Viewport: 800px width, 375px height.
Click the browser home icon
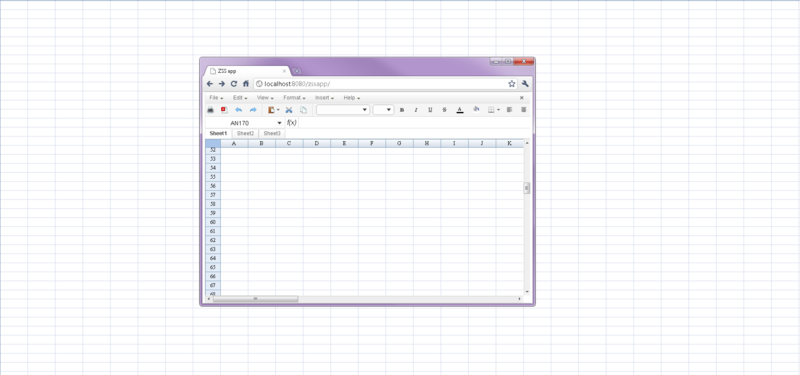(246, 84)
